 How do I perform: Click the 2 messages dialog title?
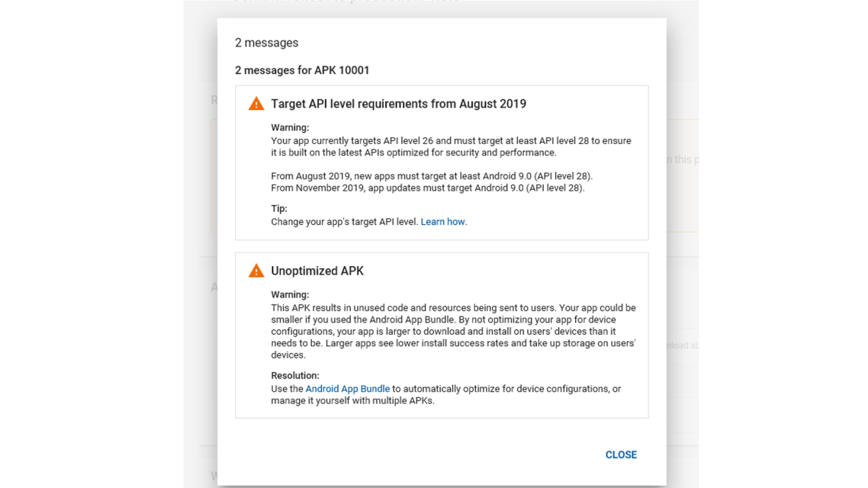(266, 43)
